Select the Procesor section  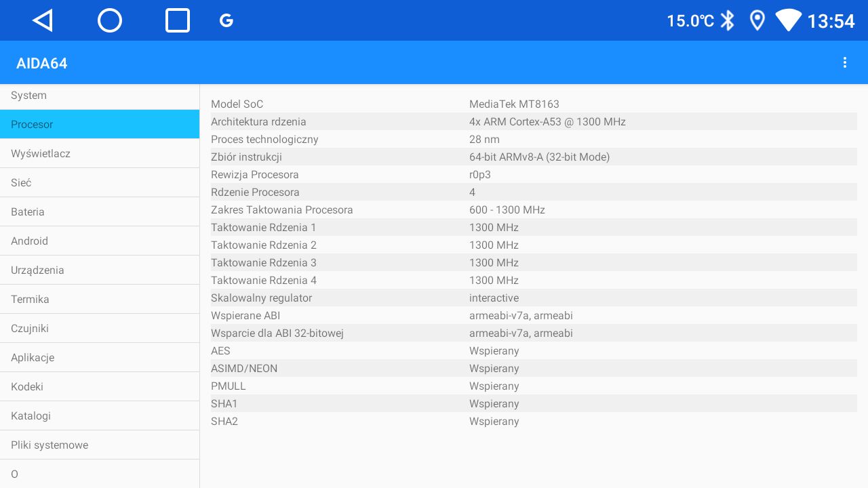point(100,124)
